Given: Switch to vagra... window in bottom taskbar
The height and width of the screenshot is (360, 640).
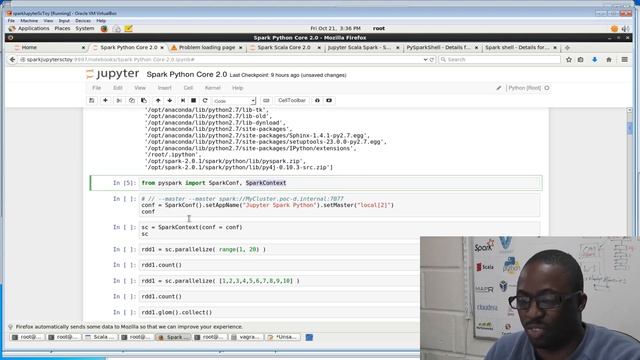Looking at the screenshot, I should click(x=246, y=337).
